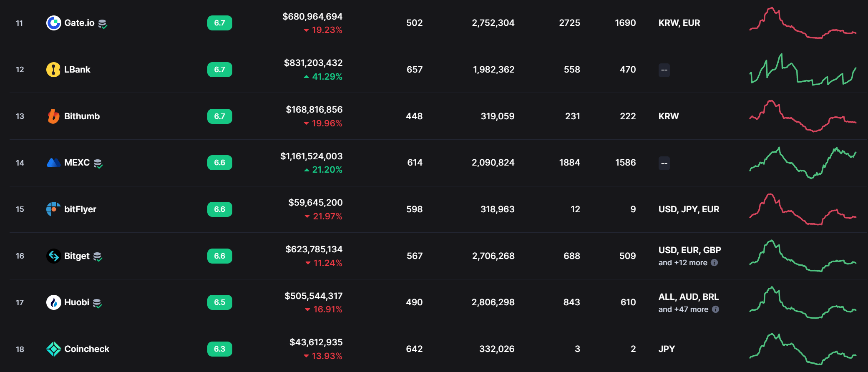Click the Bithumb orange logo icon
This screenshot has height=372, width=868.
point(53,116)
